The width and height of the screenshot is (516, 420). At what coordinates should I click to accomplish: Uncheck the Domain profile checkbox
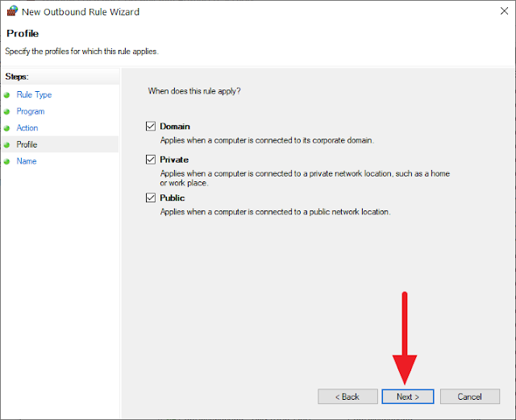(x=151, y=126)
